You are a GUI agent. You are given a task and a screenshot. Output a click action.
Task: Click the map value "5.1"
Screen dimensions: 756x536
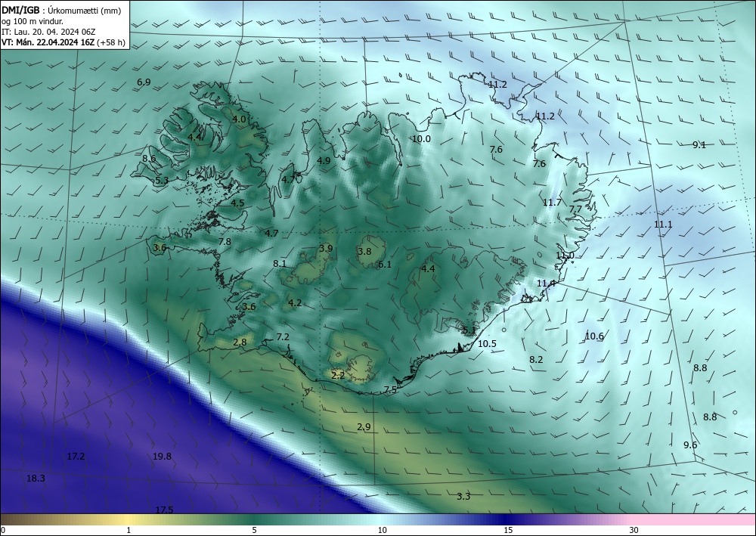point(469,330)
